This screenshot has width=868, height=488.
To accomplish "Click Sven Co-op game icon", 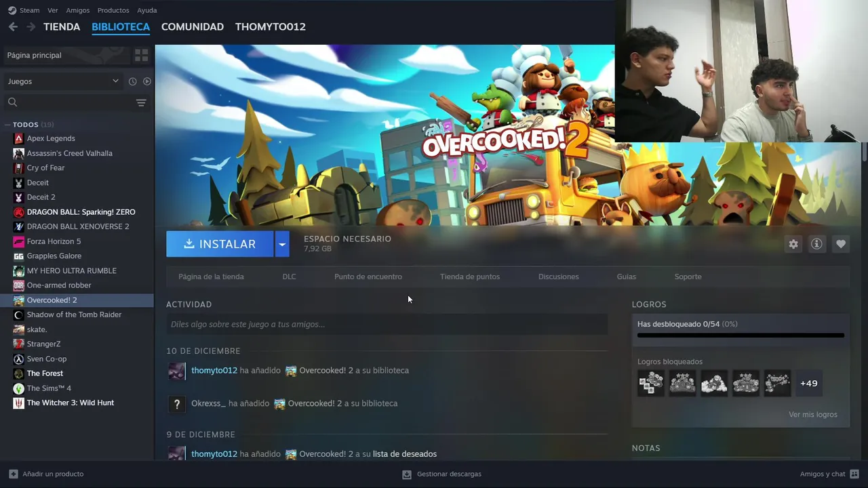I will (x=19, y=359).
